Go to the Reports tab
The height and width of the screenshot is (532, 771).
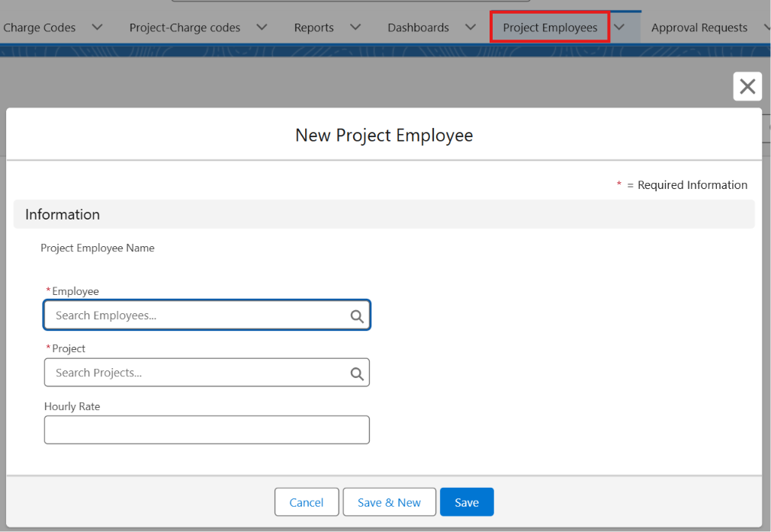(x=313, y=27)
